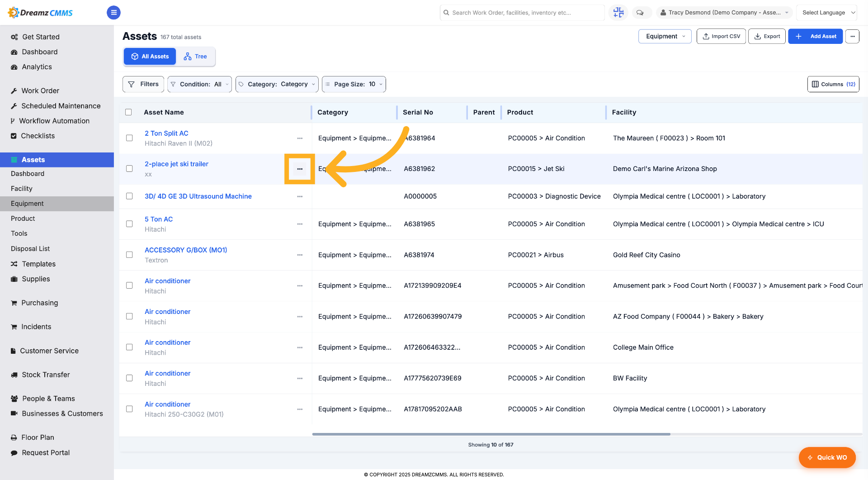This screenshot has width=868, height=480.
Task: Open row actions for Air conditioner at College Main Office
Action: point(300,347)
